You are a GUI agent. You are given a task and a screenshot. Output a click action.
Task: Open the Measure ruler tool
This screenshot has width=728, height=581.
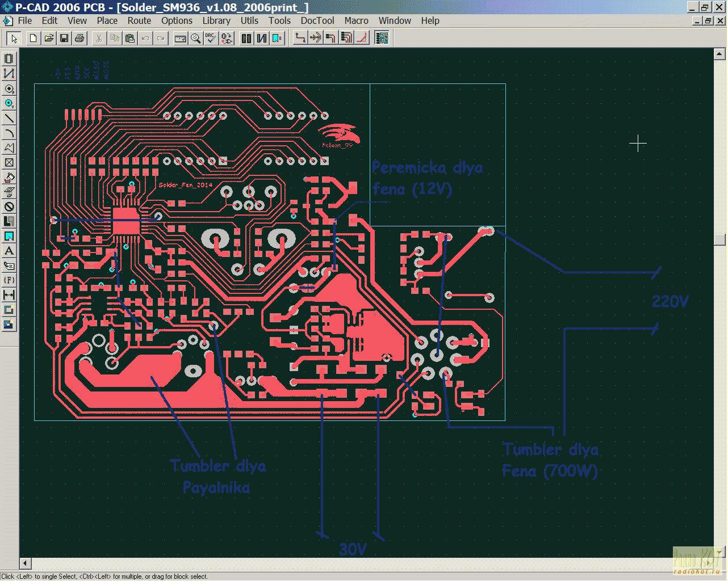[181, 38]
